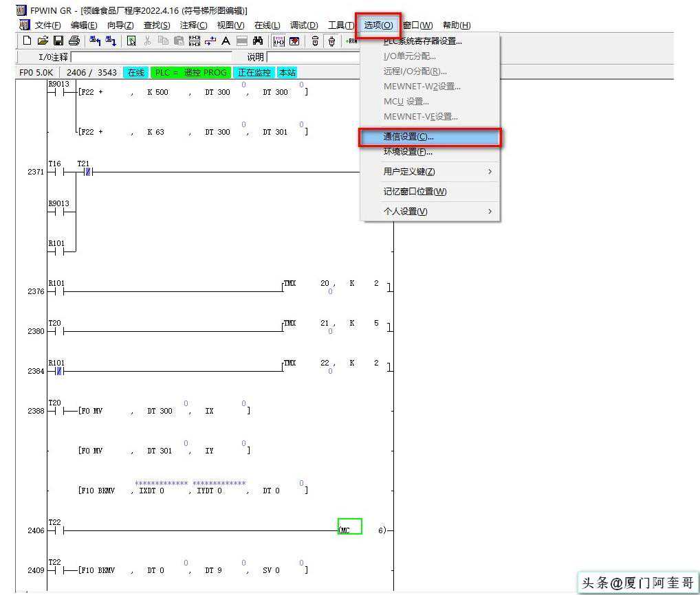The height and width of the screenshot is (595, 700).
Task: Click the New file icon in toolbar
Action: [27, 41]
